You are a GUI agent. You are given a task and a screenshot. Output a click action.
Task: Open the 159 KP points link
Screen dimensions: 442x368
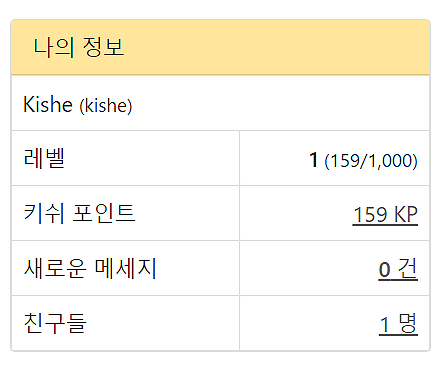click(385, 214)
